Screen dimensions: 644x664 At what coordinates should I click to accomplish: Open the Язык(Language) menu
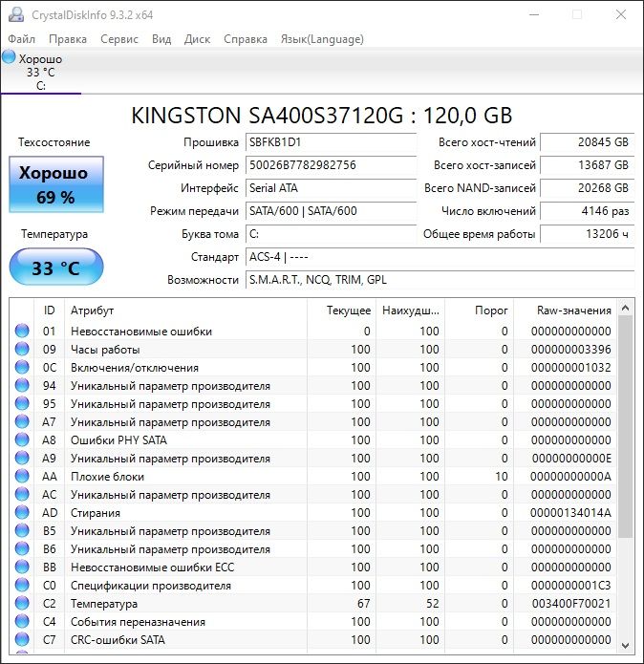tap(322, 39)
